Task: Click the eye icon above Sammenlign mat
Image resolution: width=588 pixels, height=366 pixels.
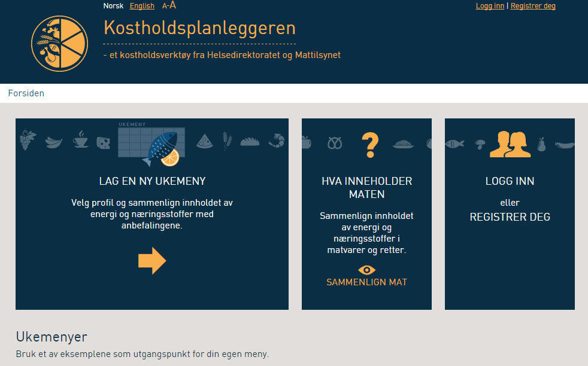Action: pyautogui.click(x=366, y=270)
